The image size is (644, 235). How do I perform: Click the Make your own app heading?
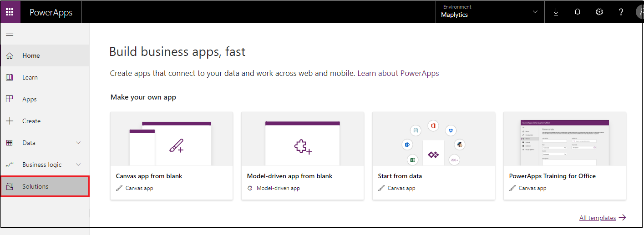(143, 97)
